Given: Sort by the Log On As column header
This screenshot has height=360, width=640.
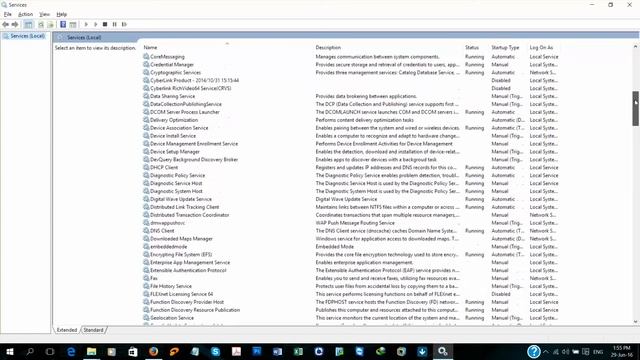Looking at the screenshot, I should pos(541,47).
